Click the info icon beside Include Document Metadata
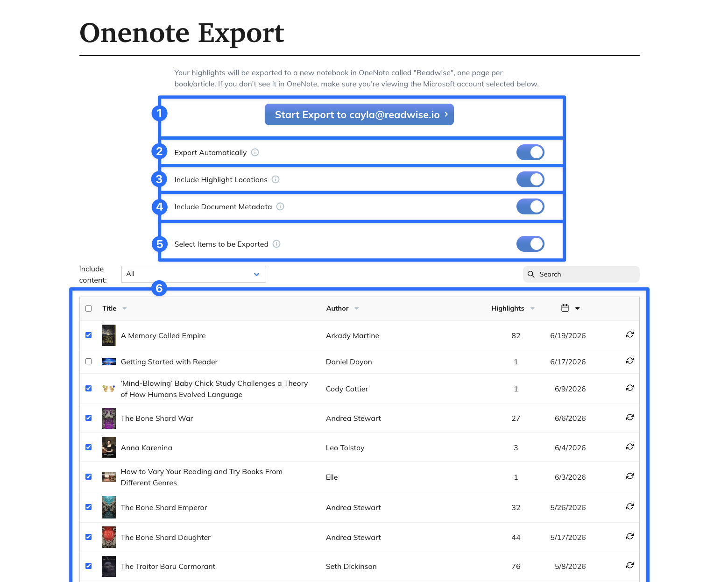Viewport: 728px width, 582px height. pyautogui.click(x=280, y=206)
